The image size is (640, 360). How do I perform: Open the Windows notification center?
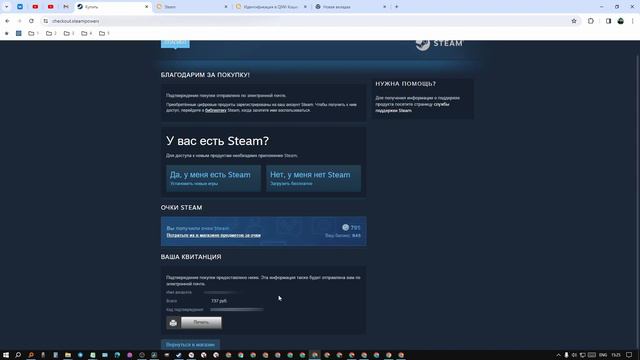tap(629, 355)
